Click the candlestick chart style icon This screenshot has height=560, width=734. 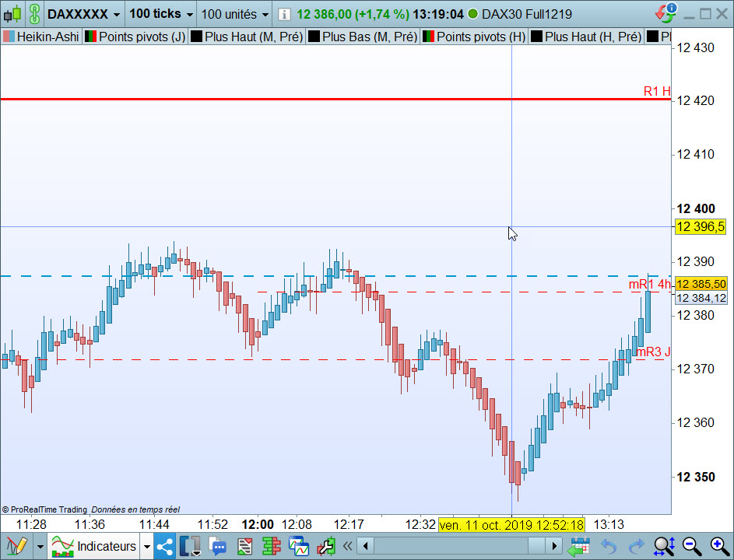point(12,14)
